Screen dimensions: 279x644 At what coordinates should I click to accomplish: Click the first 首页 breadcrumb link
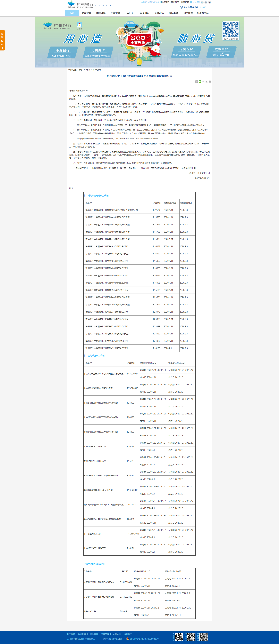point(81,70)
